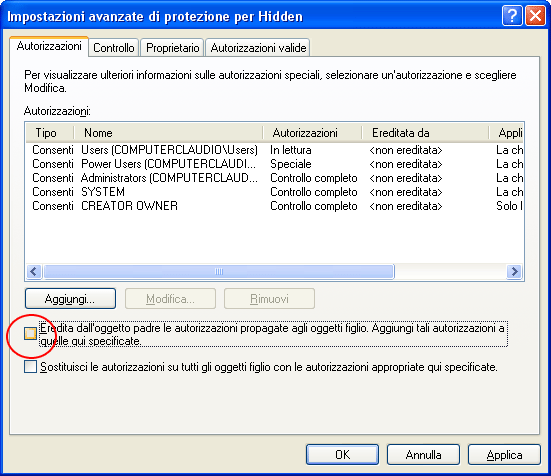Click the left scroll arrow of the list

(34, 272)
